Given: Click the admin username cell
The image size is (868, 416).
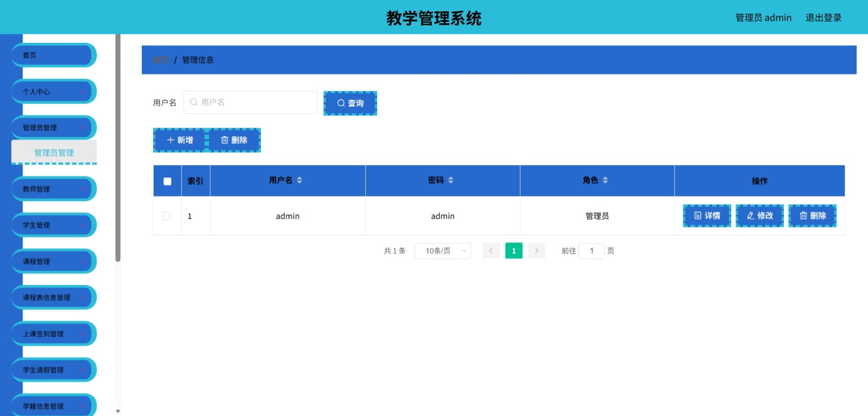Looking at the screenshot, I should click(288, 216).
